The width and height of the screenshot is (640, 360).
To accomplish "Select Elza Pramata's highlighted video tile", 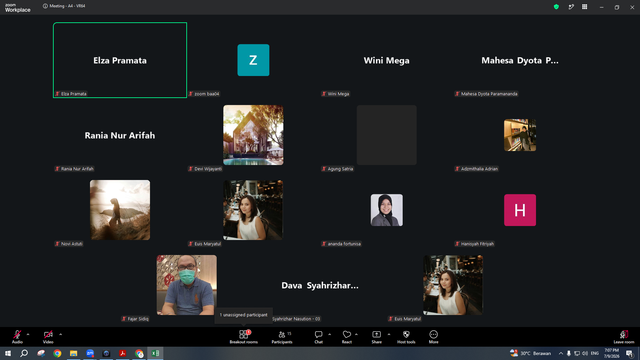I will (120, 60).
